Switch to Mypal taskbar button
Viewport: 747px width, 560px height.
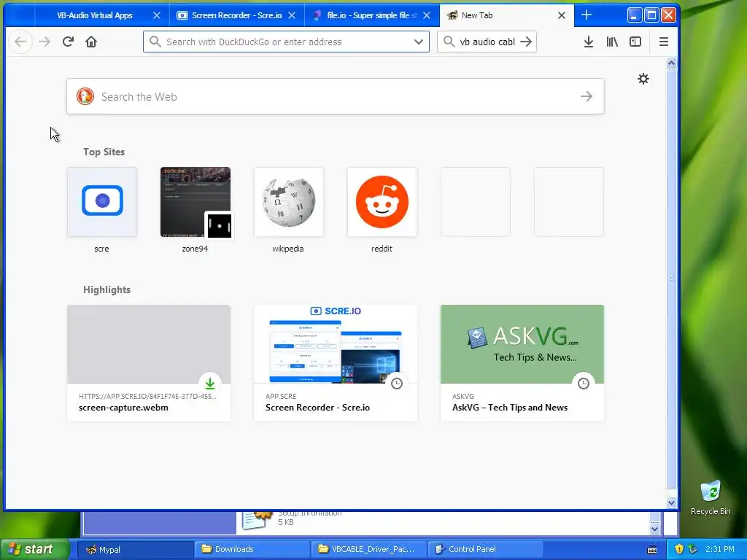[135, 549]
